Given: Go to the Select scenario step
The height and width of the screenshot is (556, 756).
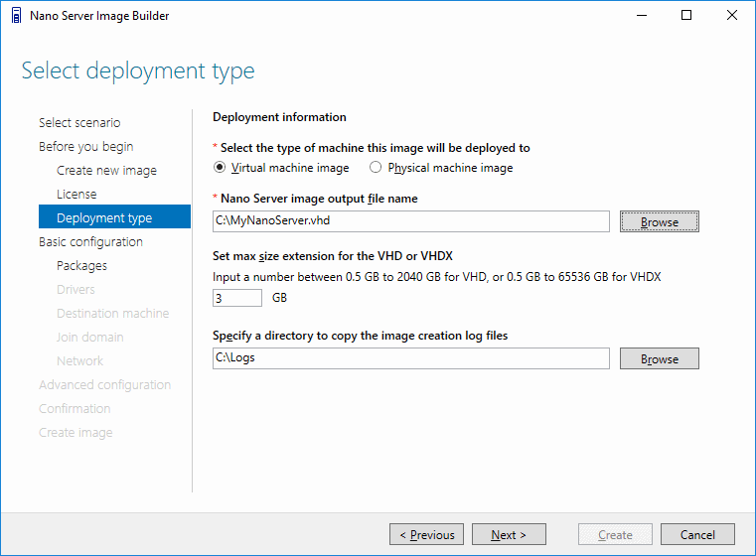Looking at the screenshot, I should (x=79, y=122).
